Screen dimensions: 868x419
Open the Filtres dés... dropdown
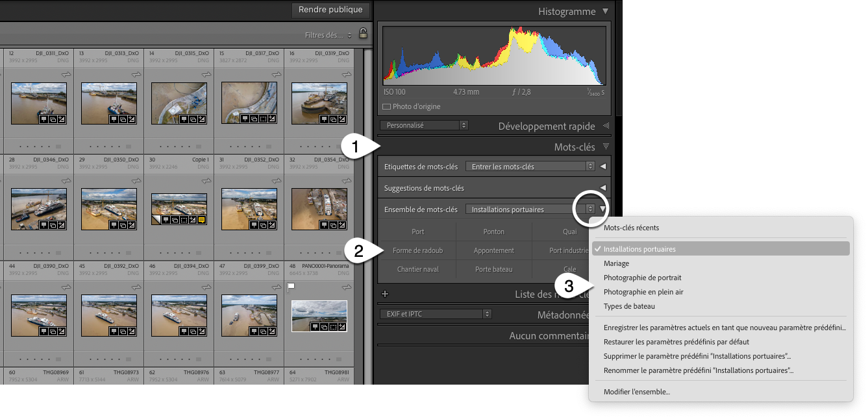point(329,35)
